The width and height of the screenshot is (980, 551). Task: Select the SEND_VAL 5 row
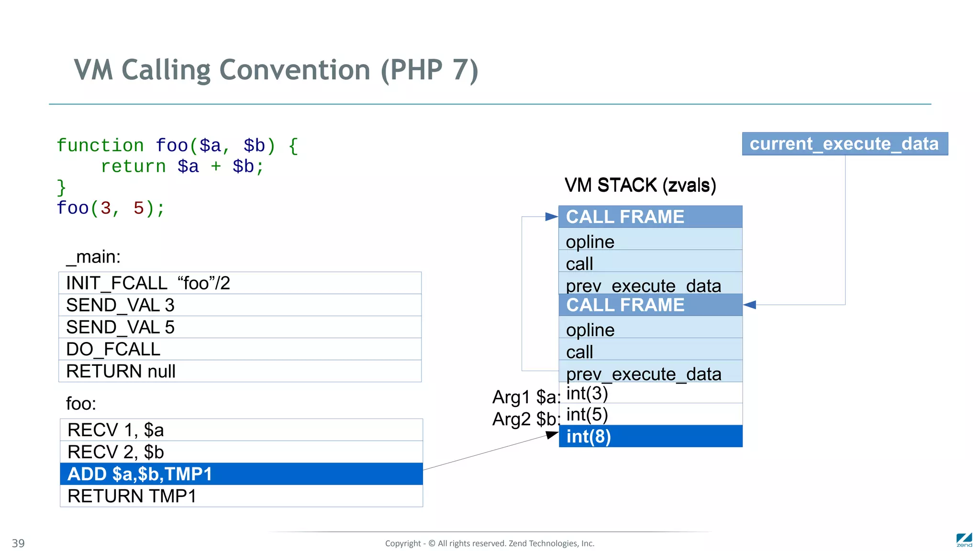(x=240, y=327)
